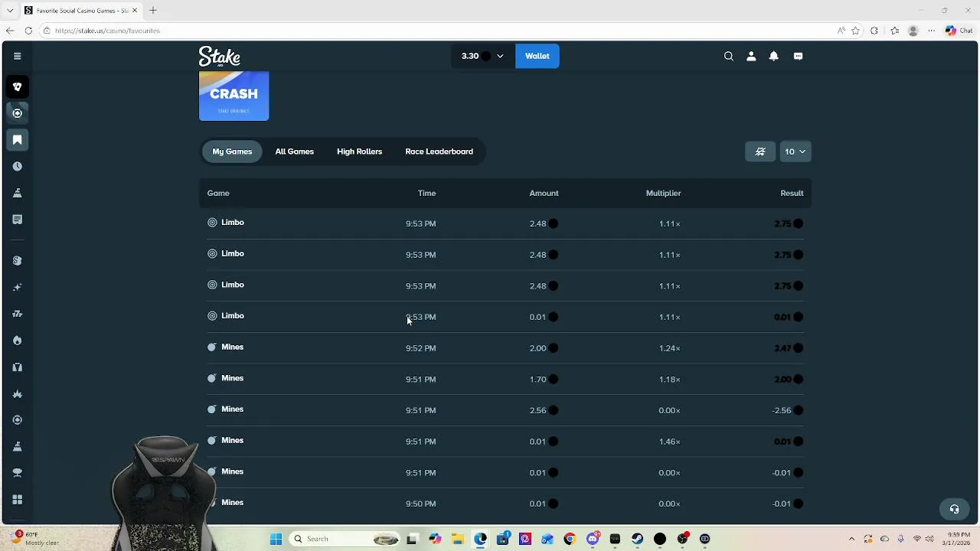Image resolution: width=980 pixels, height=551 pixels.
Task: Go back in the browser
Action: click(x=10, y=31)
